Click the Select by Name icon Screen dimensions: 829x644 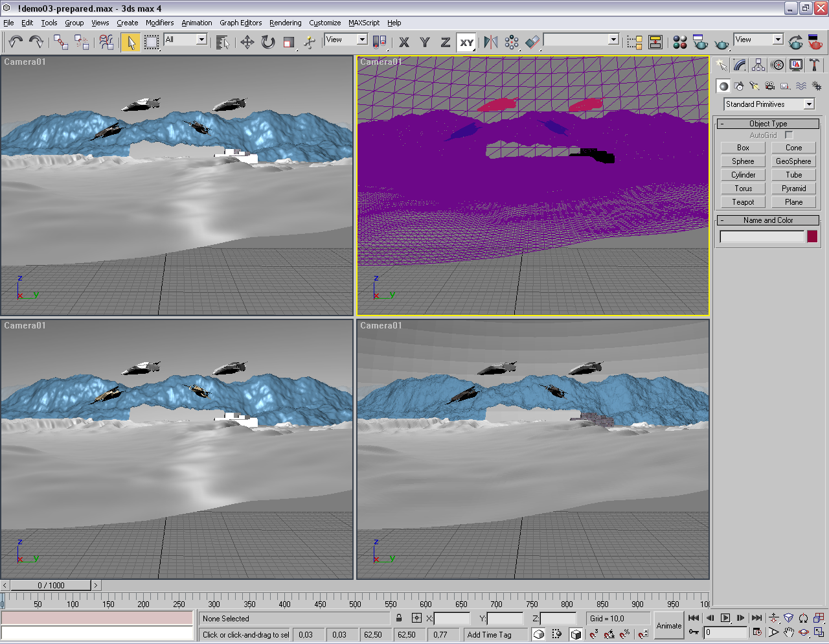pyautogui.click(x=222, y=42)
